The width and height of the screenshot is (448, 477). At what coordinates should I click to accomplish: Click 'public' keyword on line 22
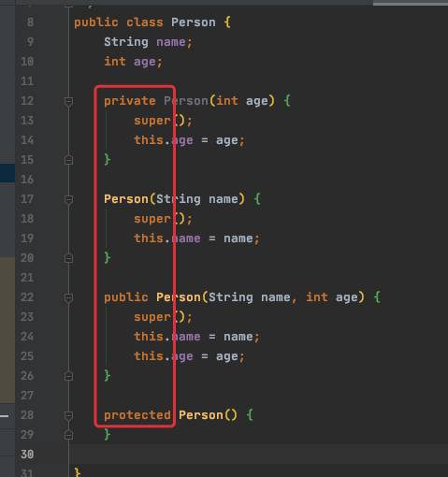pos(126,297)
